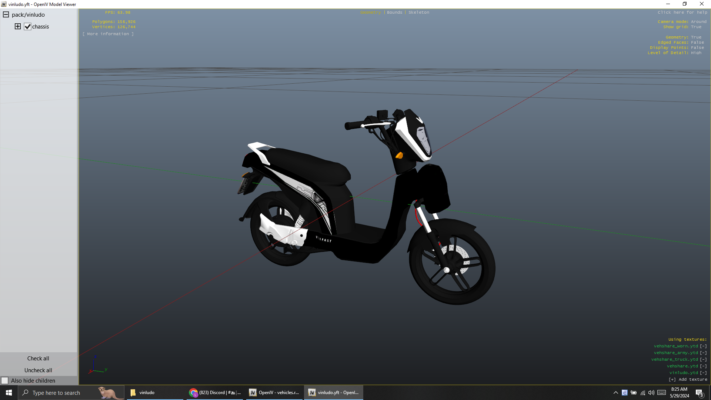Collapse the pack/vinludo tree node
The width and height of the screenshot is (711, 400).
(x=6, y=15)
